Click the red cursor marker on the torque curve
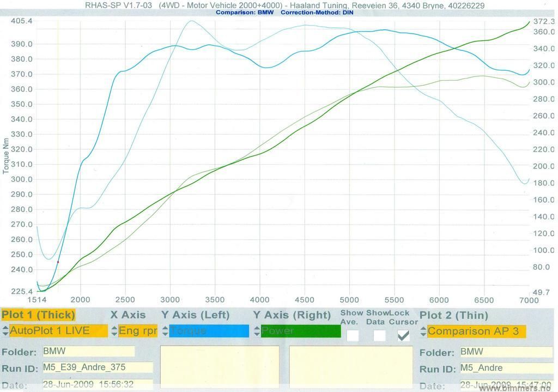Image resolution: width=558 pixels, height=392 pixels. tap(58, 262)
